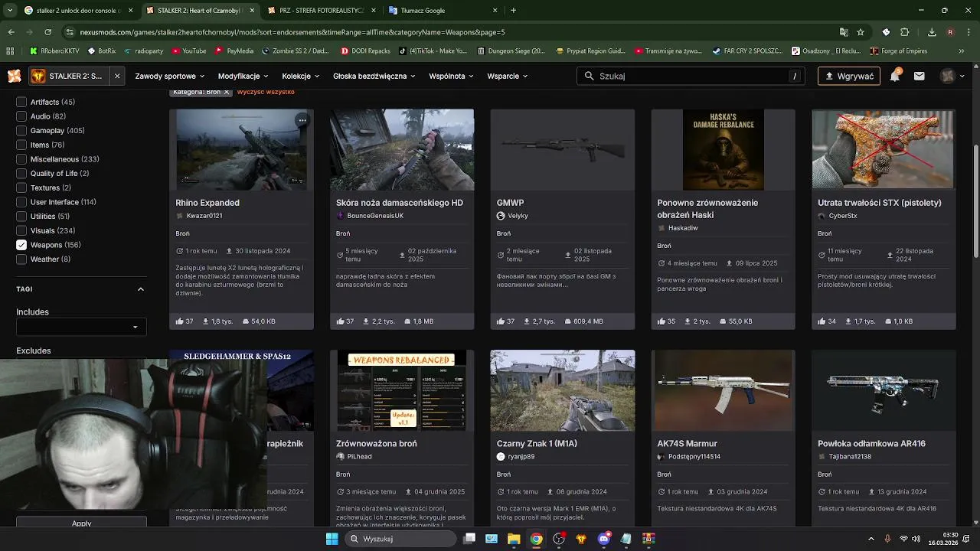Tick the Textures category checkbox
980x551 pixels.
click(21, 187)
